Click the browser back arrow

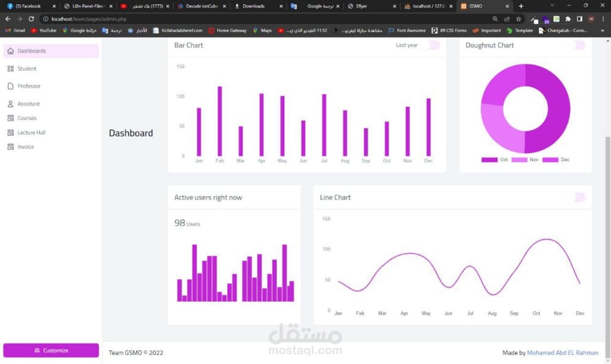pos(8,19)
